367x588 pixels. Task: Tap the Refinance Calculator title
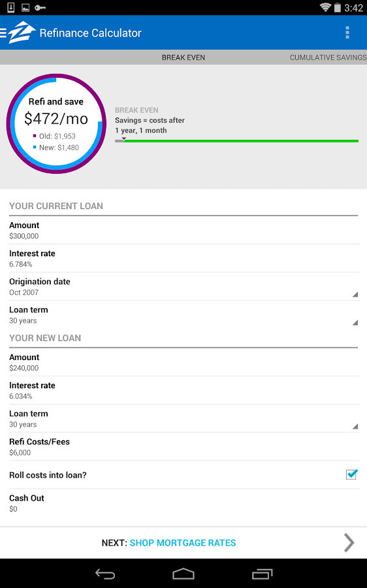(90, 33)
